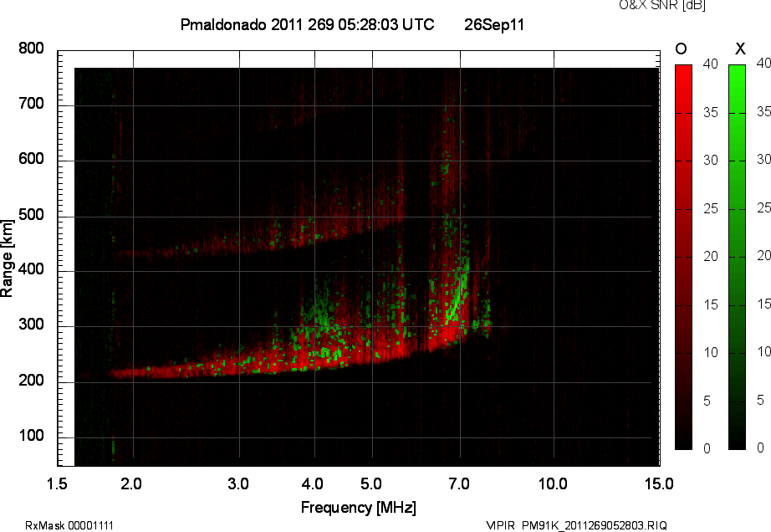
Task: Click the 2.0 tick on Frequency axis
Action: [131, 484]
